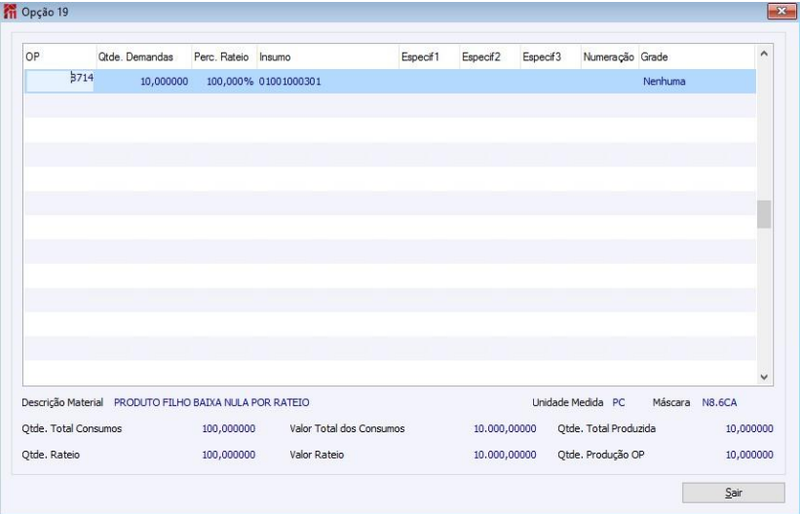The image size is (800, 514).
Task: Click the scroll up arrow
Action: point(764,54)
